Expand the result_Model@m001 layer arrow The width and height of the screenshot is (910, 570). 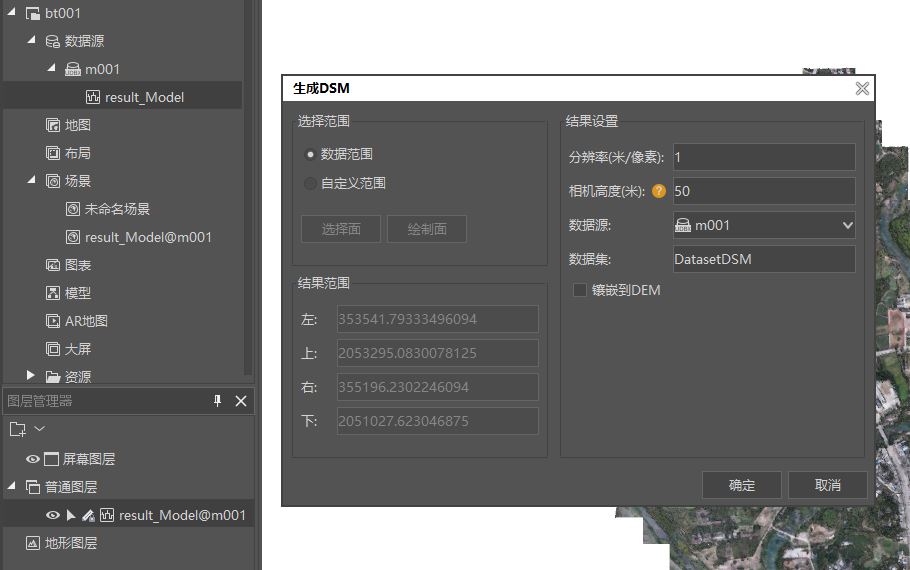click(71, 515)
